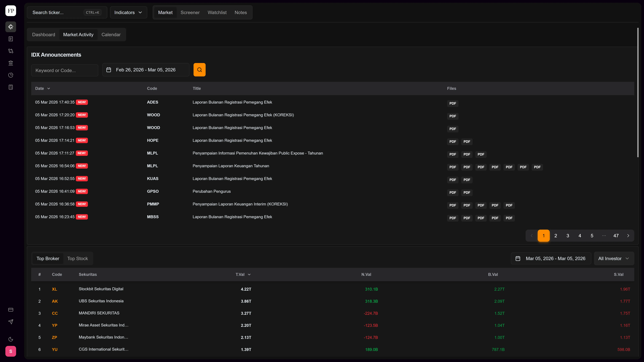Switch to the Watchlist tab
This screenshot has width=644, height=362.
[x=217, y=13]
